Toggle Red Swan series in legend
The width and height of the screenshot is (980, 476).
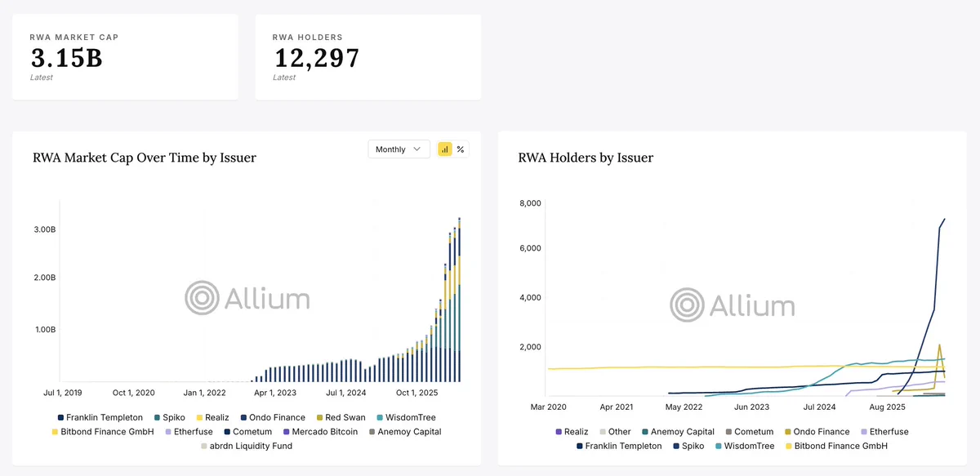pyautogui.click(x=343, y=417)
